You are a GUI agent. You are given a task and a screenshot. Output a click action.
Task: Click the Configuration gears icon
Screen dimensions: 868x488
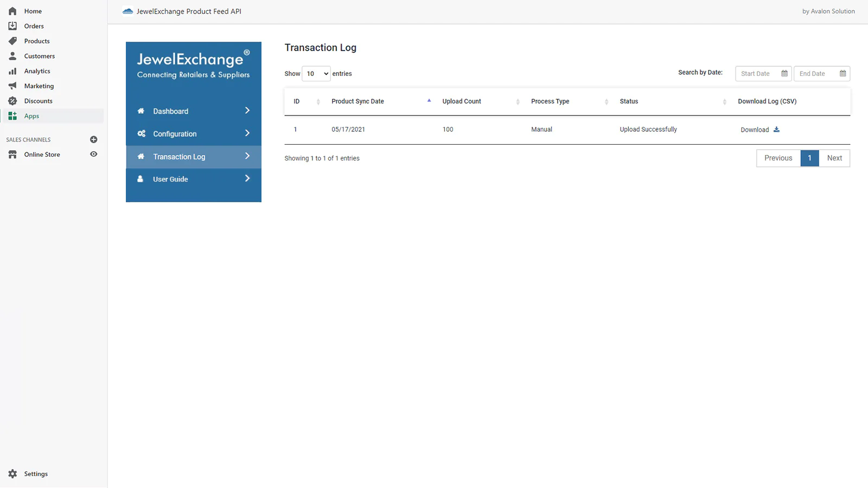(x=141, y=133)
